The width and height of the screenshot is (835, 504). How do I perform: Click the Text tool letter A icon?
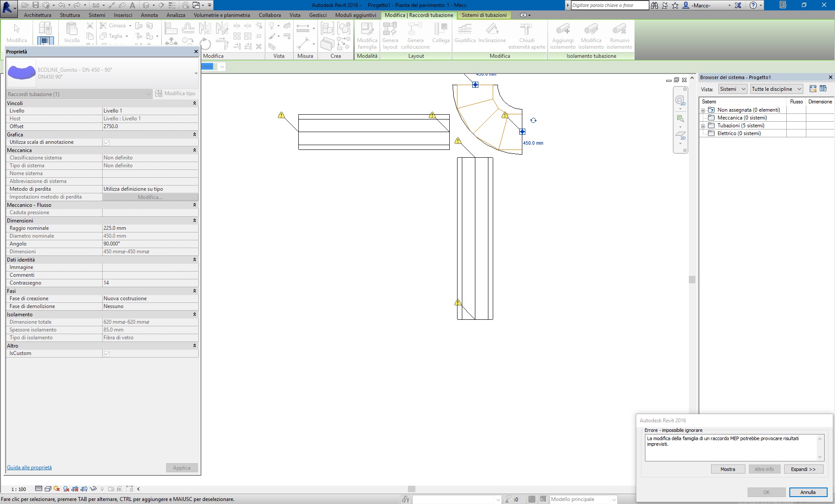tap(133, 5)
